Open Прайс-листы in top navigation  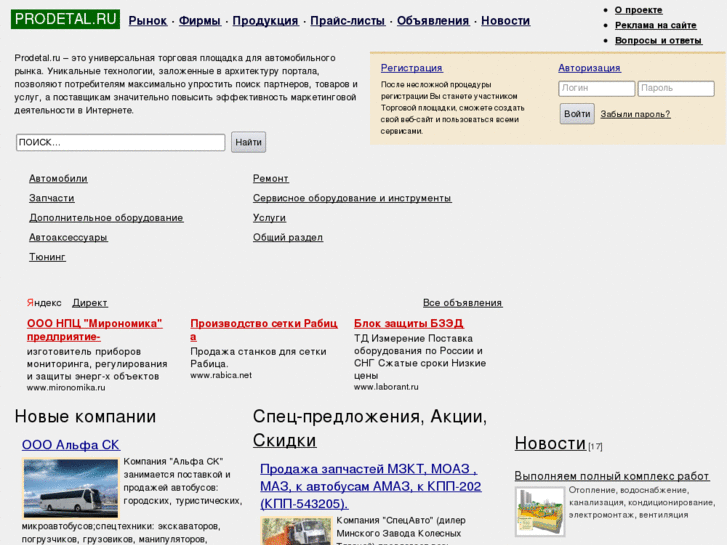point(348,21)
